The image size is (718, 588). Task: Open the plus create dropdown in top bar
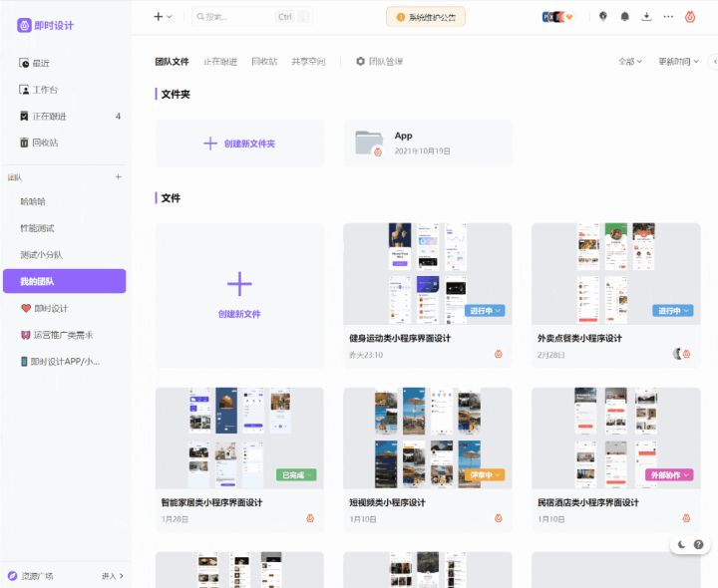point(163,17)
